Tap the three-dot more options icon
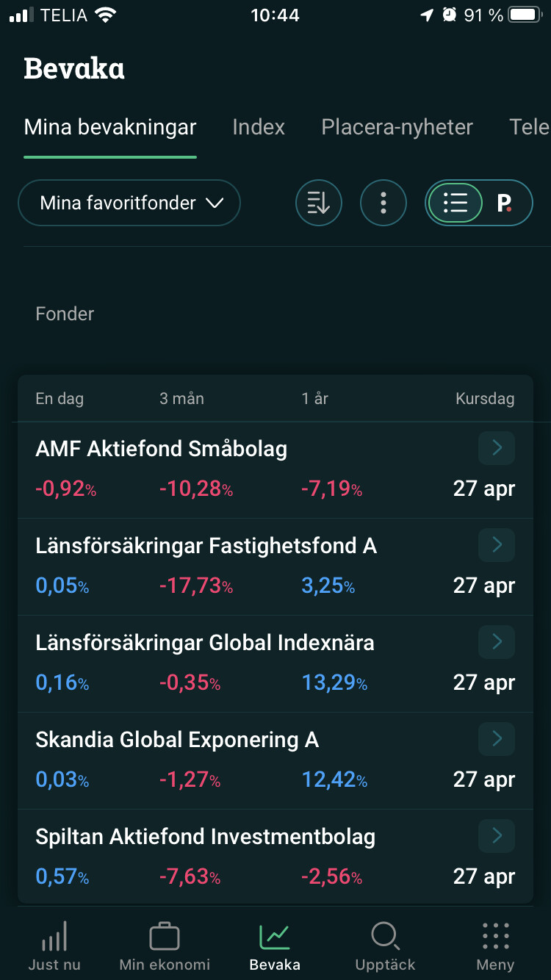The height and width of the screenshot is (980, 551). (x=383, y=203)
